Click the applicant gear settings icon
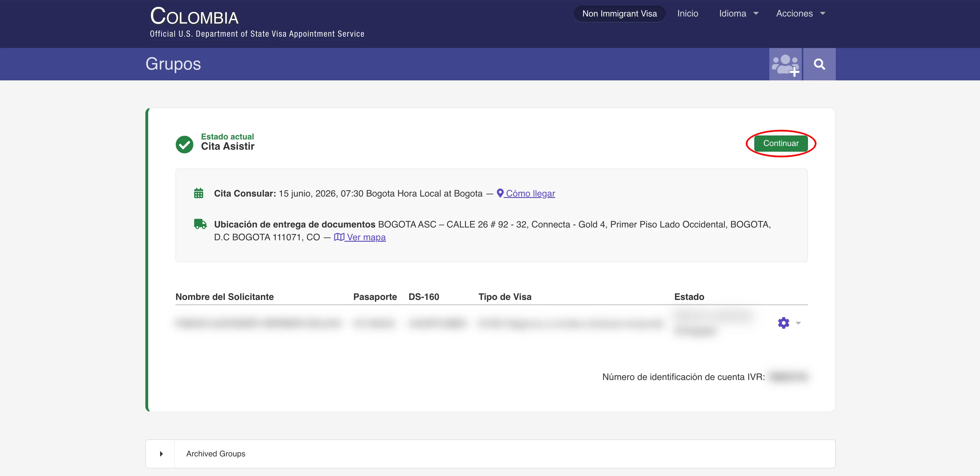Image resolution: width=980 pixels, height=476 pixels. pos(783,323)
